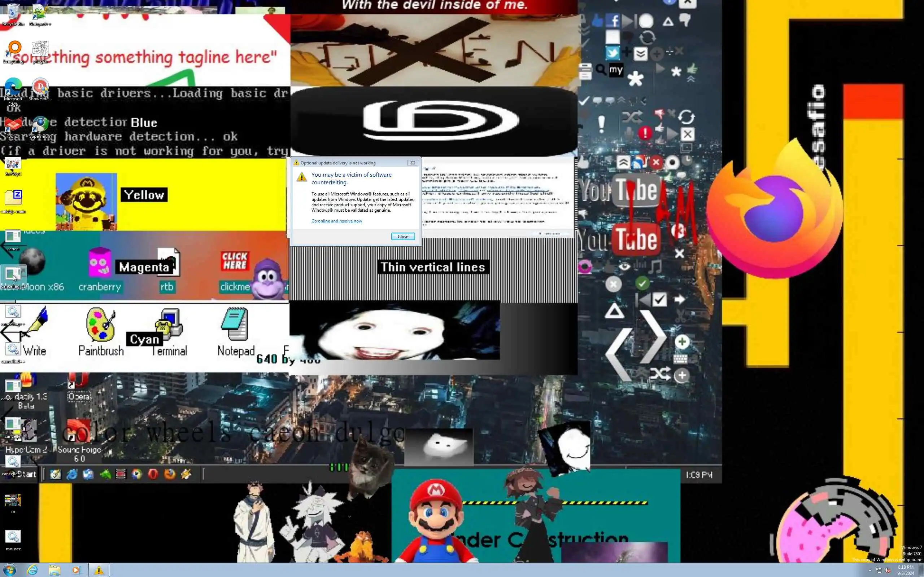Open the Windows Start menu orb
This screenshot has width=924, height=577.
pos(9,570)
